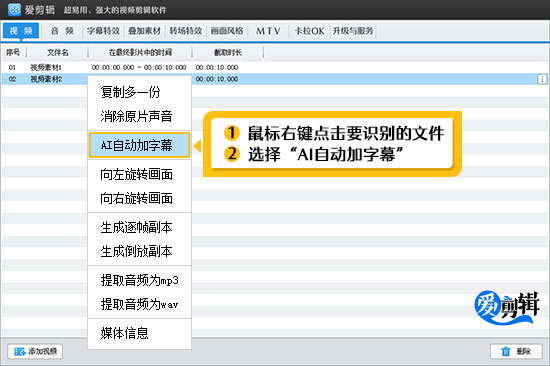Viewport: 550px width, 366px height.
Task: Click the 00:00:00.000 - 00:00:10.000 time cell
Action: 139,67
